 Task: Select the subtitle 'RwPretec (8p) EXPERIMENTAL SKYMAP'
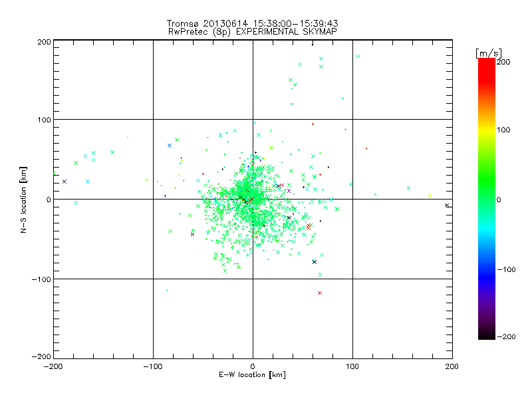coord(253,32)
